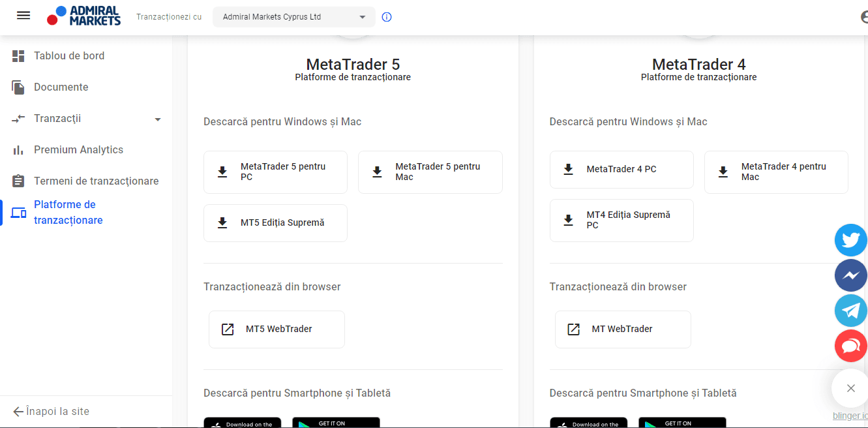Viewport: 868px width, 428px height.
Task: Download MT5 Ediția Supremă
Action: click(275, 222)
